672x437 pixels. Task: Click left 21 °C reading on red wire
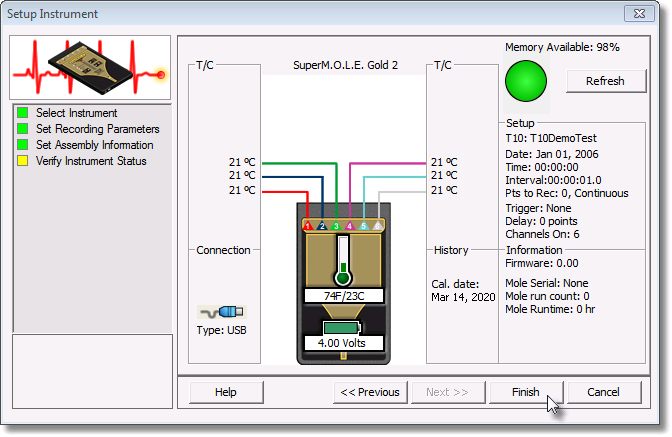coord(242,190)
